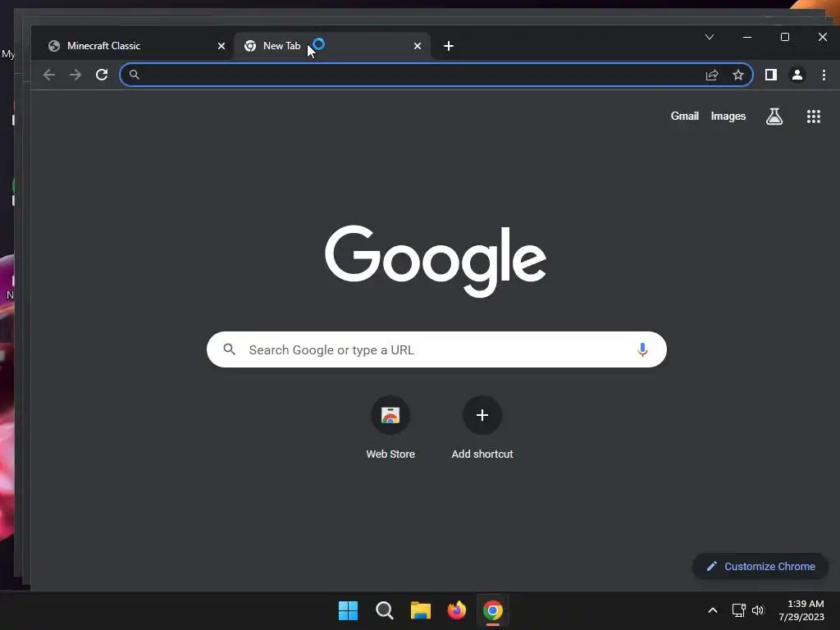Image resolution: width=840 pixels, height=630 pixels.
Task: Launch Firefox from the taskbar
Action: click(456, 610)
